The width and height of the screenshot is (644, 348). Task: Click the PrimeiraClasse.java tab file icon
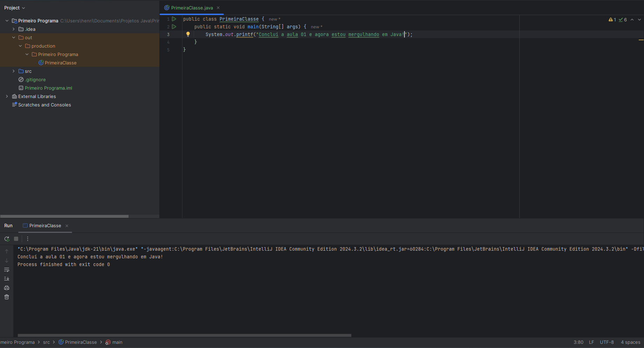[x=167, y=8]
